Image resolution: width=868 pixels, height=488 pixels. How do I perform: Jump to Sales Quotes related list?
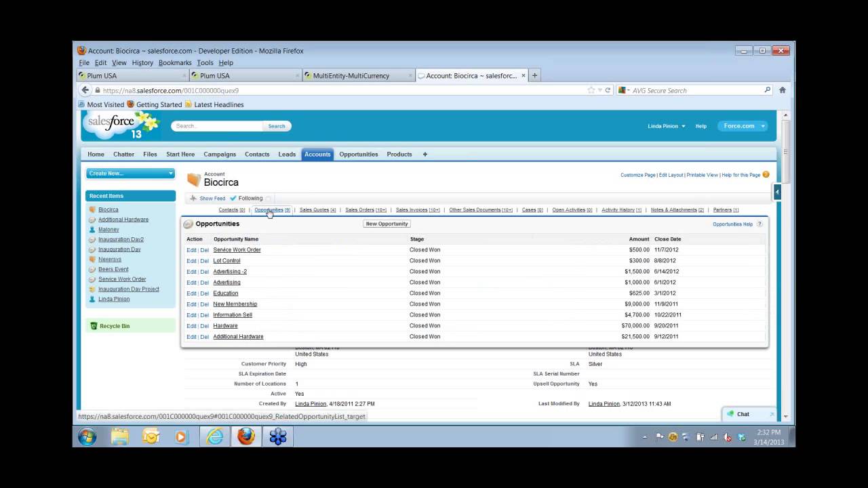pos(317,210)
